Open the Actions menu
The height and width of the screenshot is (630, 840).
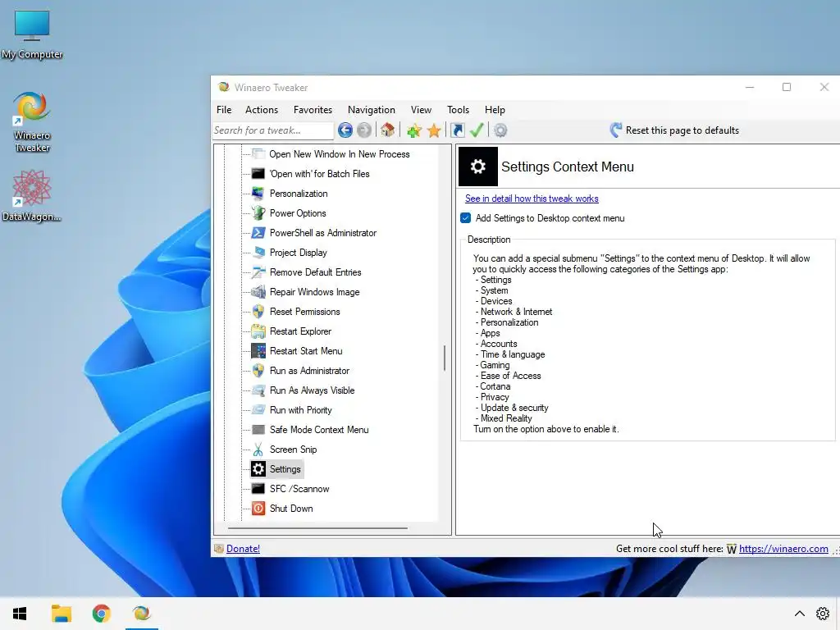262,110
